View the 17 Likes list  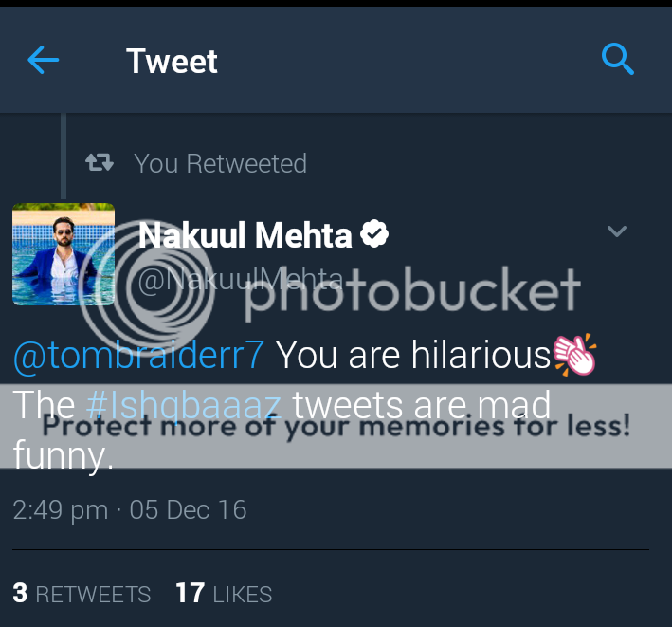pyautogui.click(x=224, y=594)
